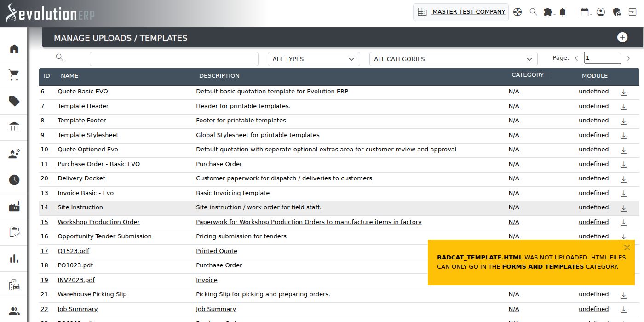Open the calendar icon in header
Screen dimensions: 644x322
tap(585, 12)
